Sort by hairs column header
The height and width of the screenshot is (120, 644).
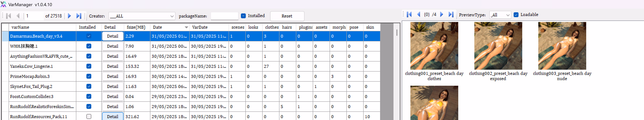pos(288,27)
